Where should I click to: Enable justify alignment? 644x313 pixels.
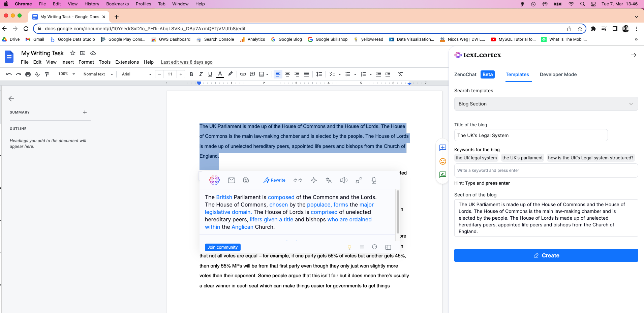(306, 74)
